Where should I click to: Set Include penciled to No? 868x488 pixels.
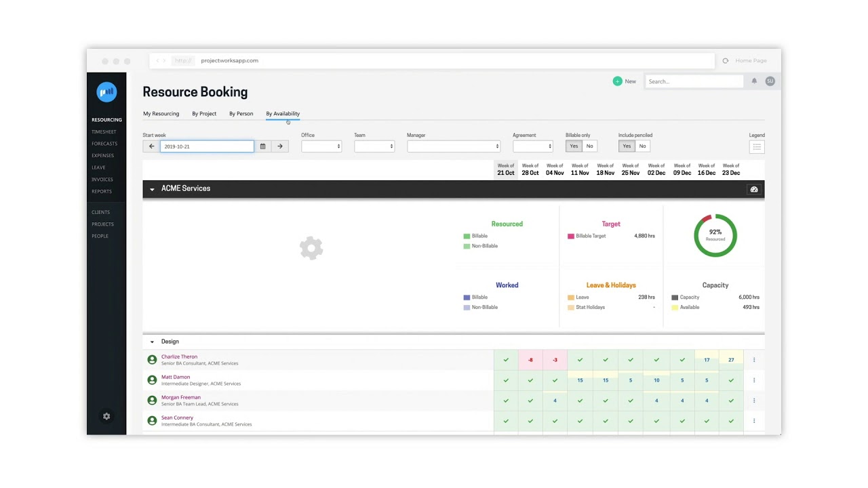(642, 146)
